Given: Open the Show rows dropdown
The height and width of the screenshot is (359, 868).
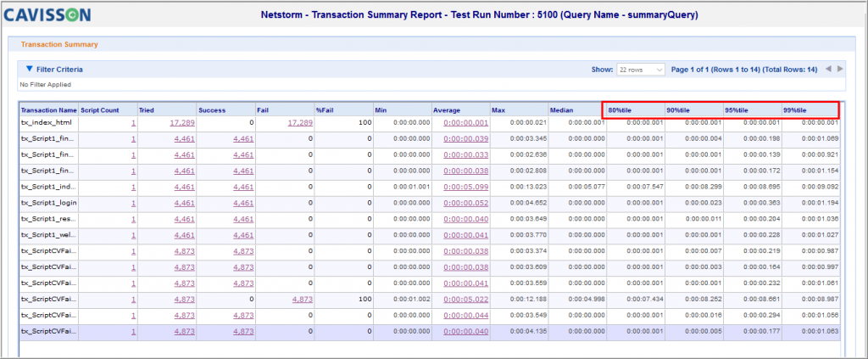Looking at the screenshot, I should tap(641, 70).
